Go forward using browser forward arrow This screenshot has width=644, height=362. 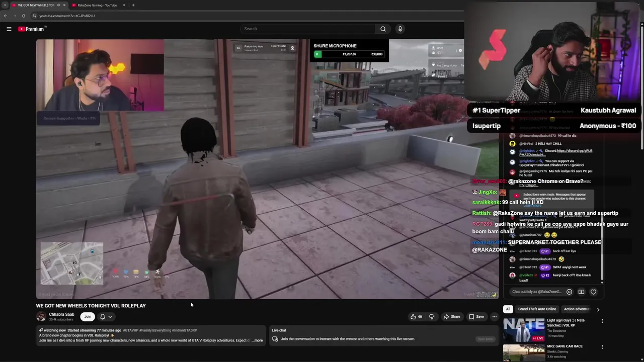(x=14, y=16)
